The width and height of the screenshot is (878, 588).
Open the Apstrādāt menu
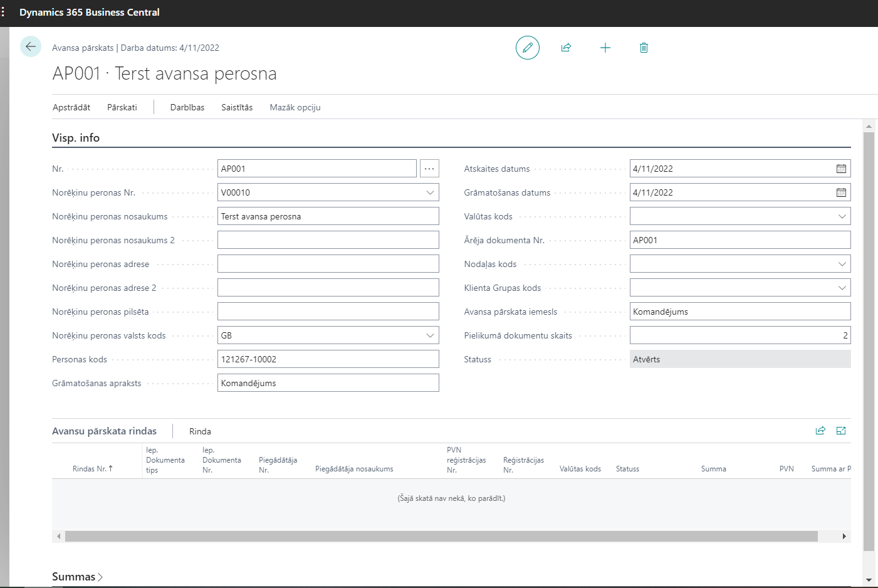[x=71, y=107]
